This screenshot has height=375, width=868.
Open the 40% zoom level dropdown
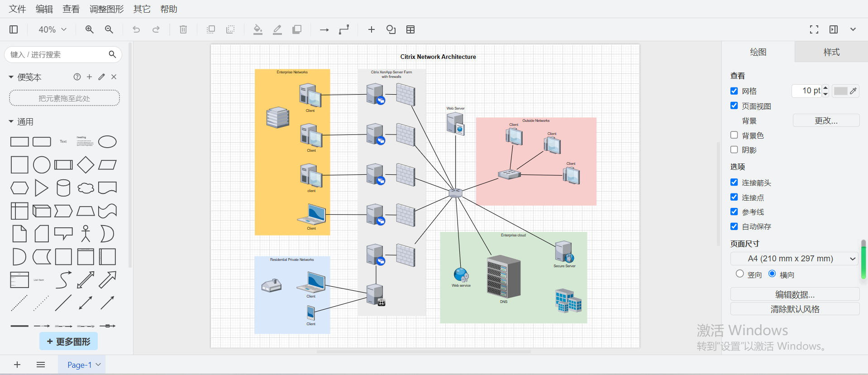[x=52, y=29]
